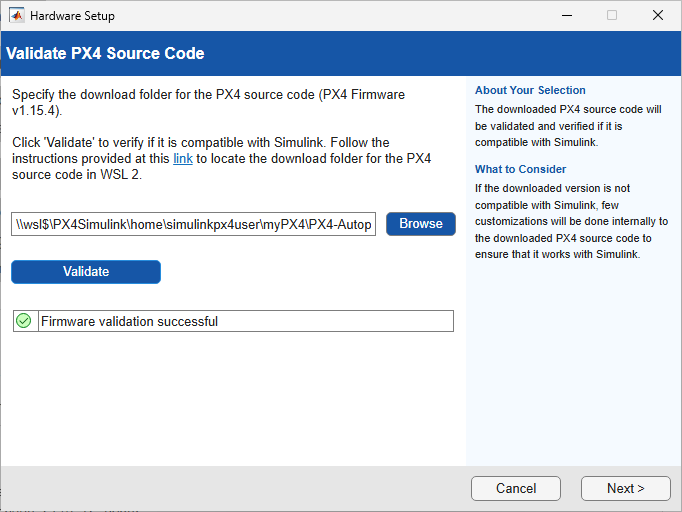The image size is (682, 512).
Task: Click the 'About Your Selection' heading
Action: click(530, 90)
